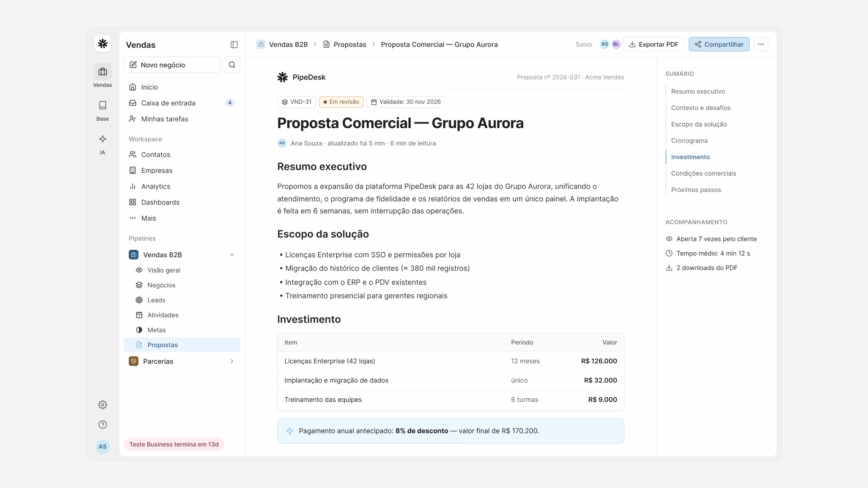This screenshot has height=488, width=868.
Task: Open the help question-mark icon
Action: coord(103,424)
